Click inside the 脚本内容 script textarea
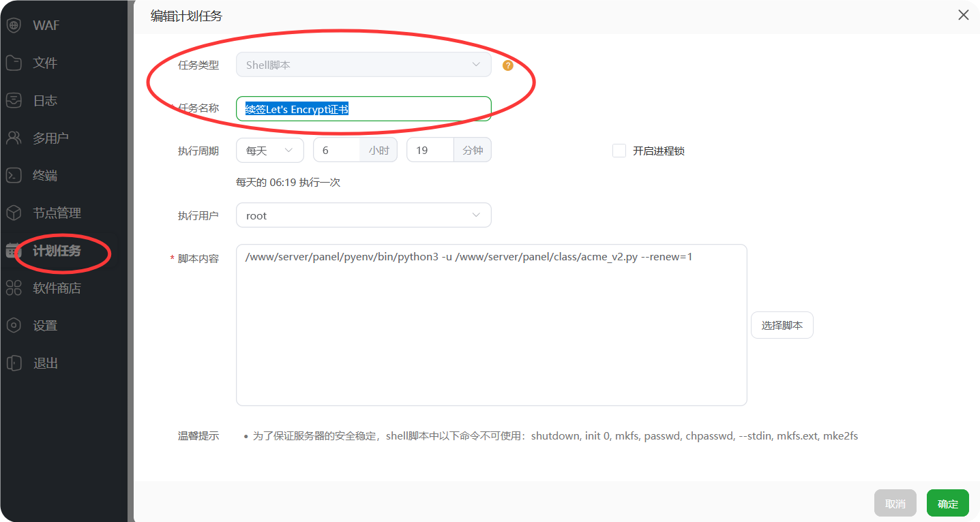The height and width of the screenshot is (522, 980). pos(491,325)
